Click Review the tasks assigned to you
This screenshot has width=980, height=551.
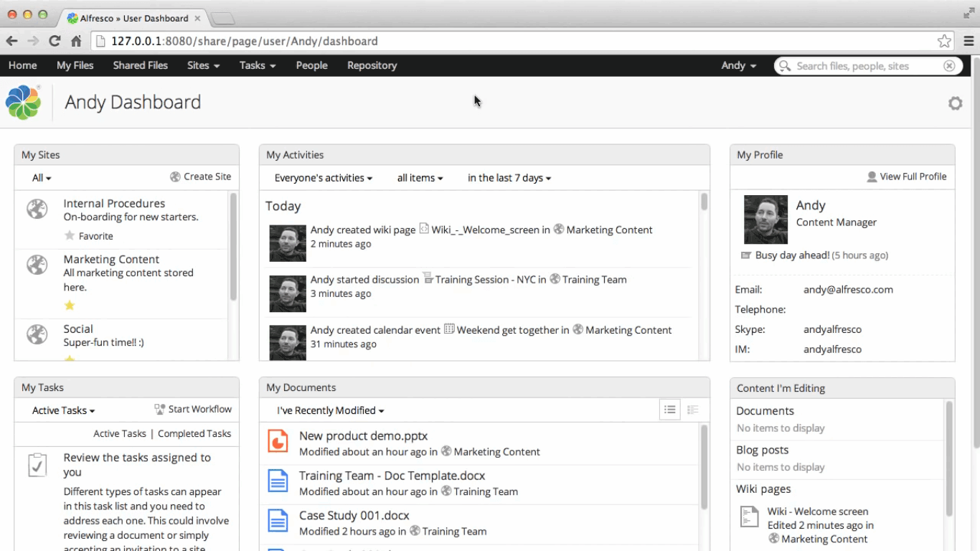(x=137, y=465)
